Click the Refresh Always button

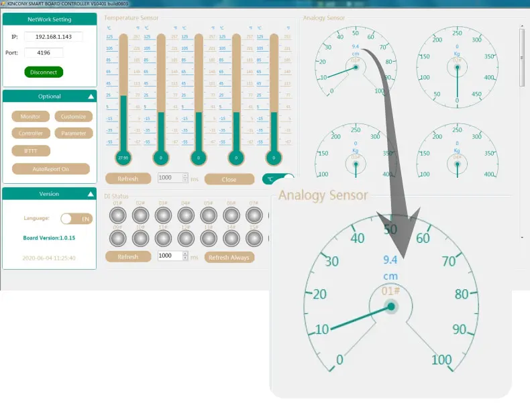229,258
